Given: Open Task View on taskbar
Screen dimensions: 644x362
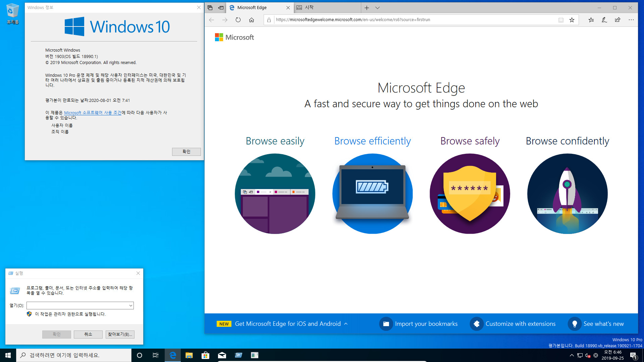Looking at the screenshot, I should click(x=156, y=355).
